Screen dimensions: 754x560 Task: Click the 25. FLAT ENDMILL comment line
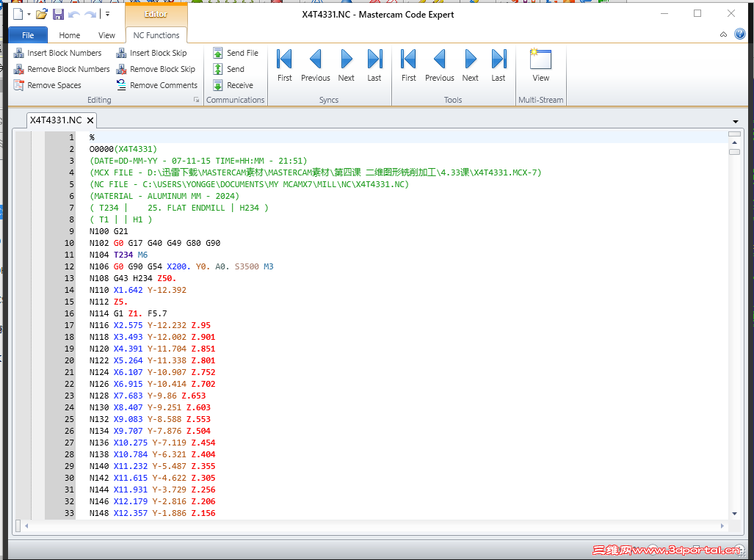pos(179,208)
